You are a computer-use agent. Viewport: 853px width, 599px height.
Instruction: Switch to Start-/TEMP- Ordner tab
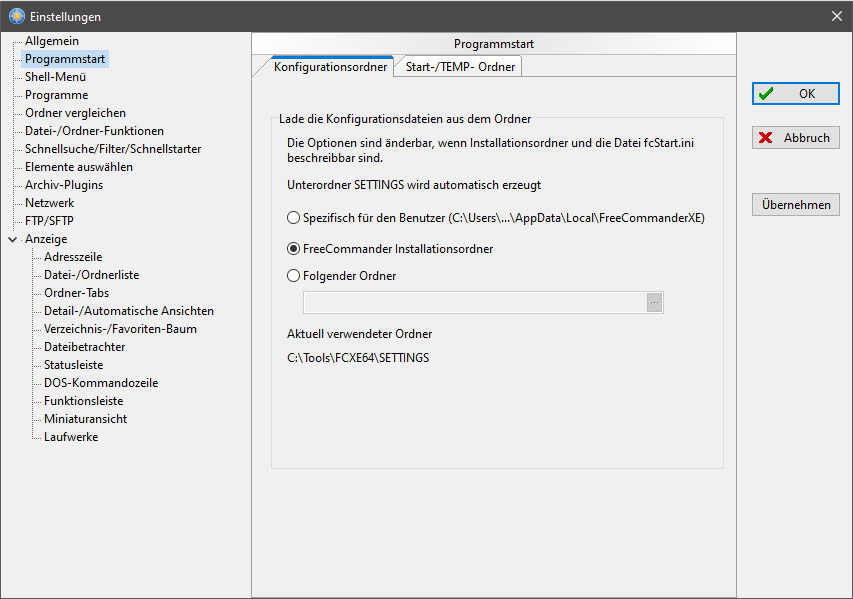click(460, 67)
